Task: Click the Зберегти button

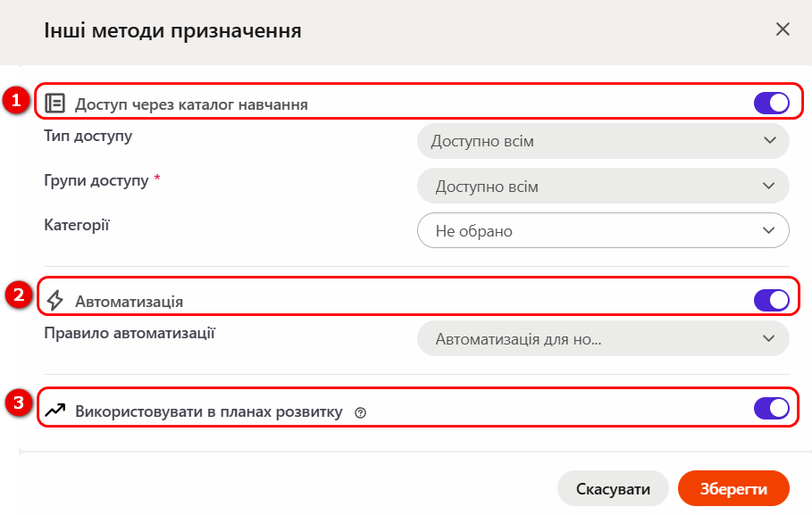Action: pyautogui.click(x=733, y=488)
